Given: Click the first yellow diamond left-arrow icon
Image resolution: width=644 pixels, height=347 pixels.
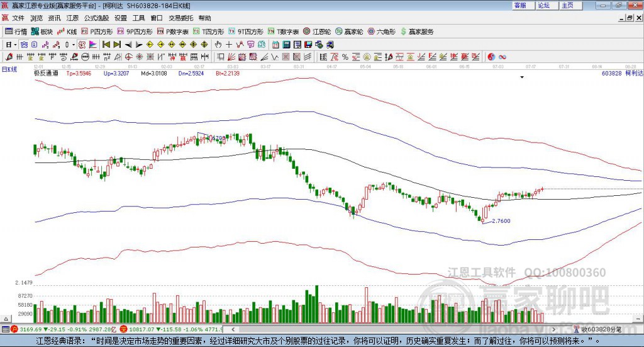Looking at the screenshot, I should tap(150, 45).
